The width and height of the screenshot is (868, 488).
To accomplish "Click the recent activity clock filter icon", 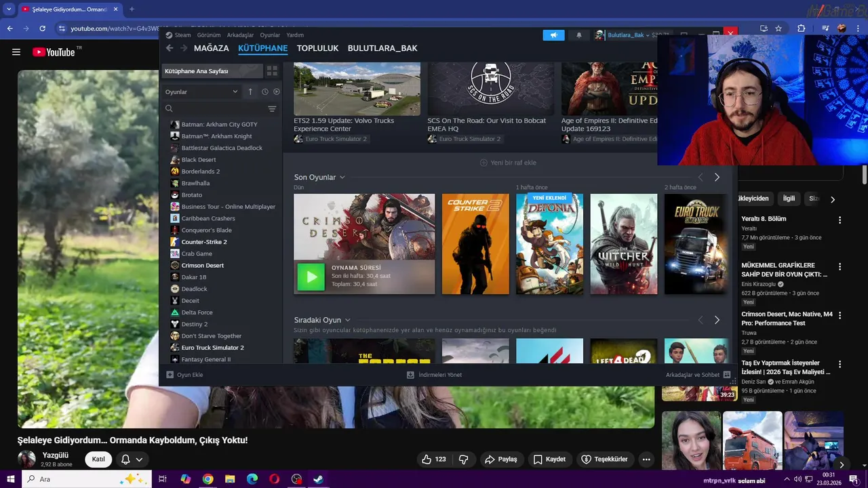I will [264, 91].
